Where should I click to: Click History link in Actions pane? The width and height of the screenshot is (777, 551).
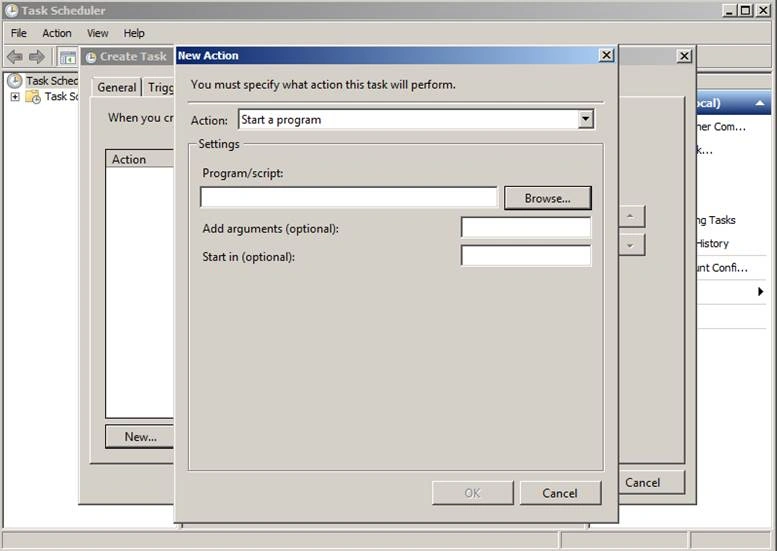[x=713, y=243]
